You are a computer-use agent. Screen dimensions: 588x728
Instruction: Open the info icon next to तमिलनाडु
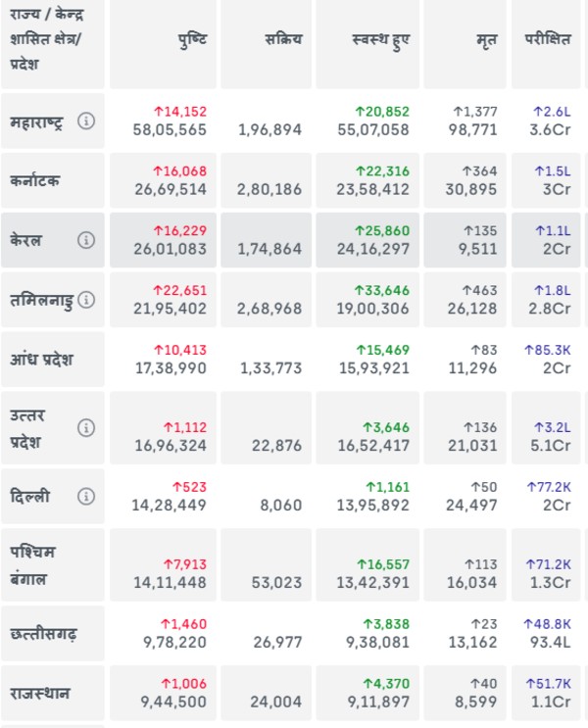(x=86, y=301)
